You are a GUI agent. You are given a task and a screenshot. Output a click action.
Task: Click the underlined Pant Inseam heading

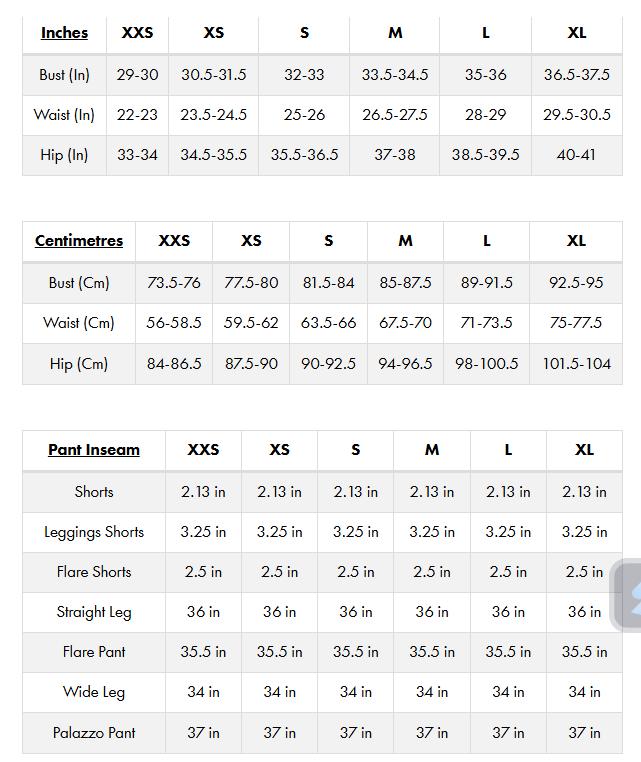tap(94, 450)
